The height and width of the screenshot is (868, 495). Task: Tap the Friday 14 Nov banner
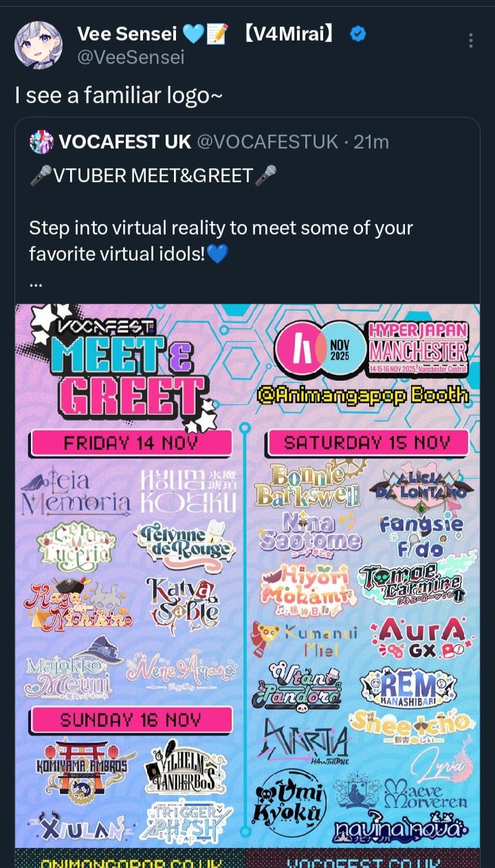pos(131,443)
